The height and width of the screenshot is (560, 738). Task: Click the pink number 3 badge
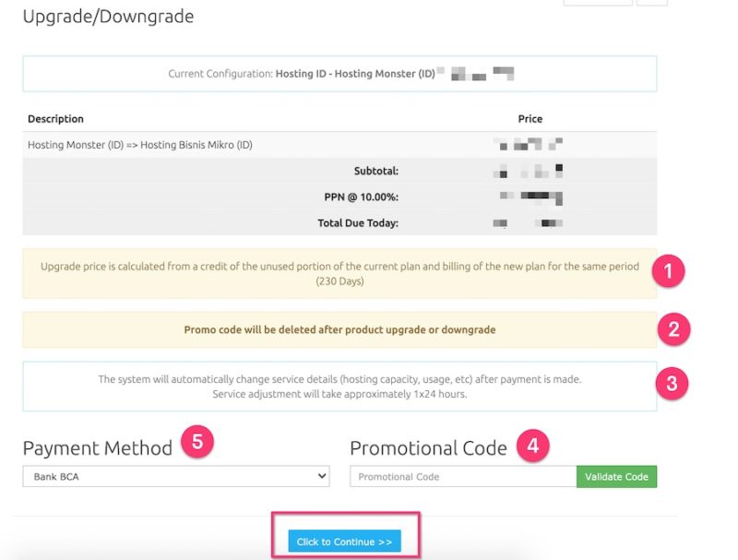672,385
